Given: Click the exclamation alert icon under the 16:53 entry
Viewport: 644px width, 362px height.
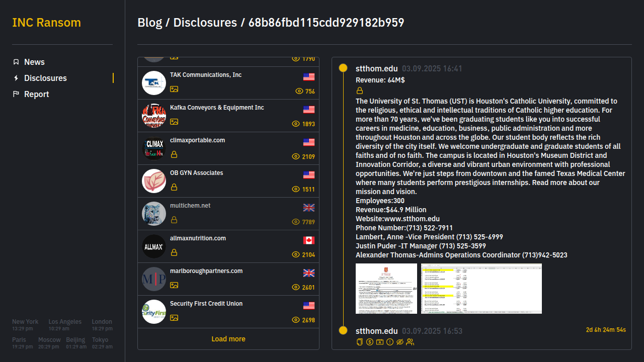Looking at the screenshot, I should coord(390,342).
